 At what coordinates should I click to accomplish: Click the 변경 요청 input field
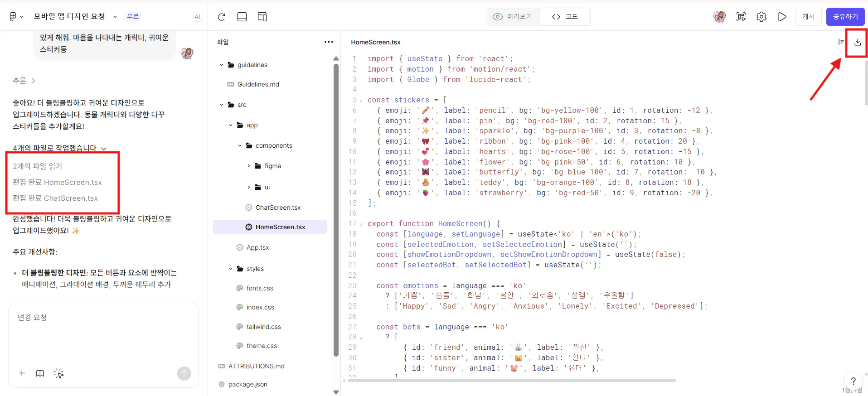(103, 333)
